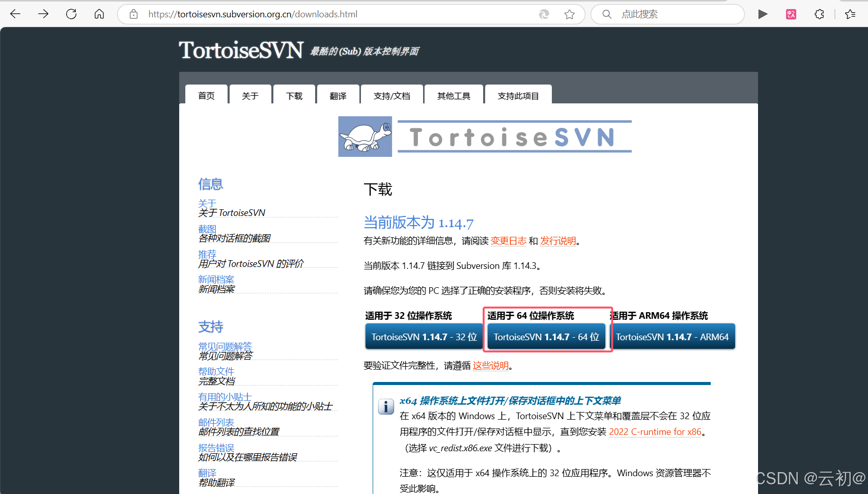Viewport: 868px width, 494px height.
Task: Click the 推荐 sidebar link
Action: [207, 254]
